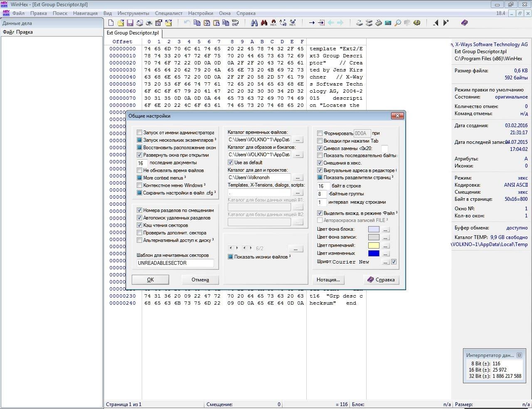Toggle 'Контекстное меню Windows' checkbox
The width and height of the screenshot is (532, 409).
[140, 185]
